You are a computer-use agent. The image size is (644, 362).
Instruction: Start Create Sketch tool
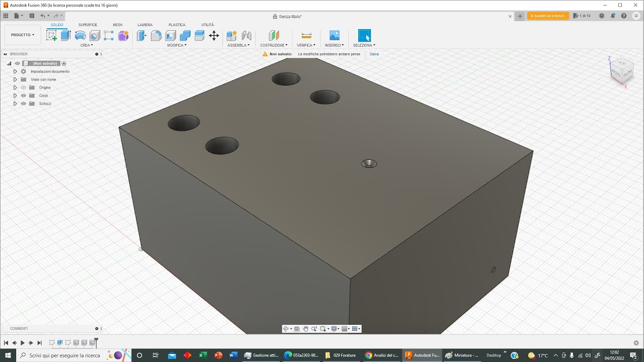(51, 36)
